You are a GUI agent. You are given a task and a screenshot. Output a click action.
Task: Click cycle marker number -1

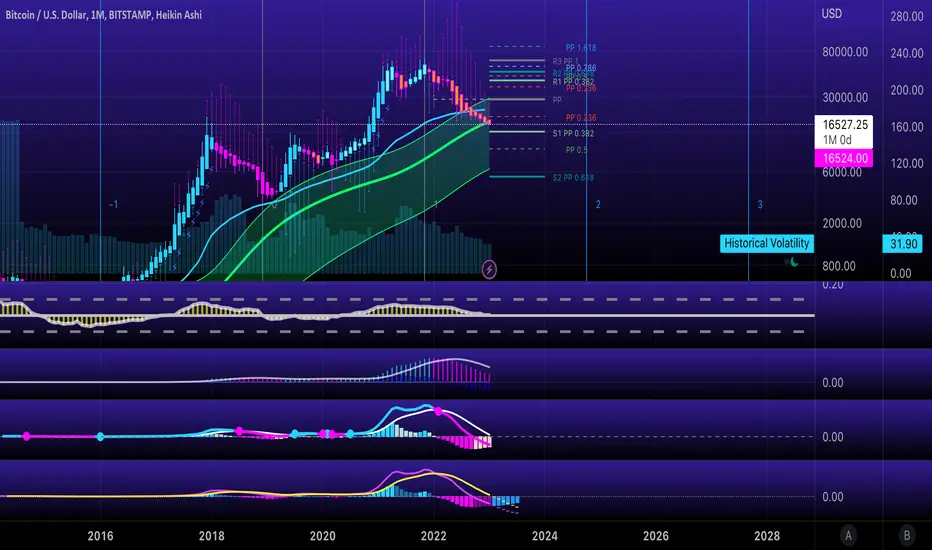pyautogui.click(x=114, y=205)
